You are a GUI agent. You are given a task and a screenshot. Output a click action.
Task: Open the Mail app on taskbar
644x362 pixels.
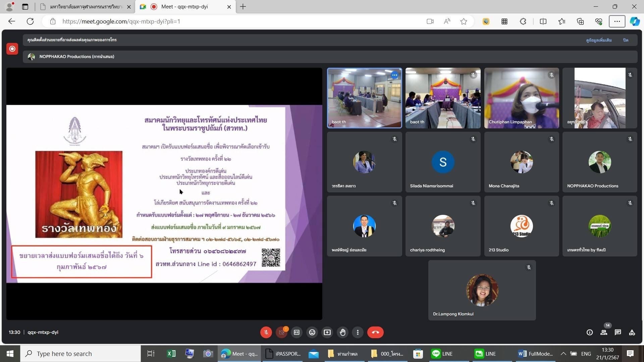pos(313,354)
